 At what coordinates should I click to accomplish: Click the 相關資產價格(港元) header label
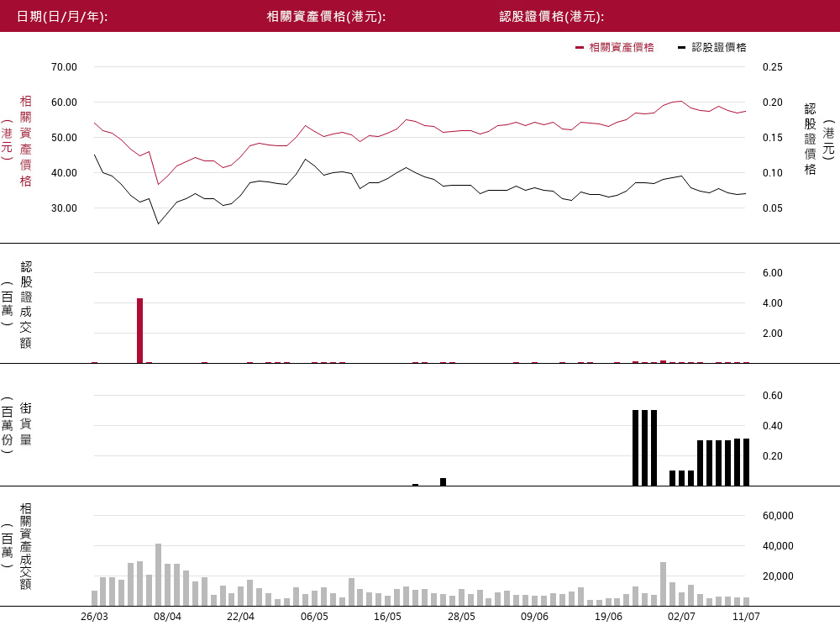(326, 17)
